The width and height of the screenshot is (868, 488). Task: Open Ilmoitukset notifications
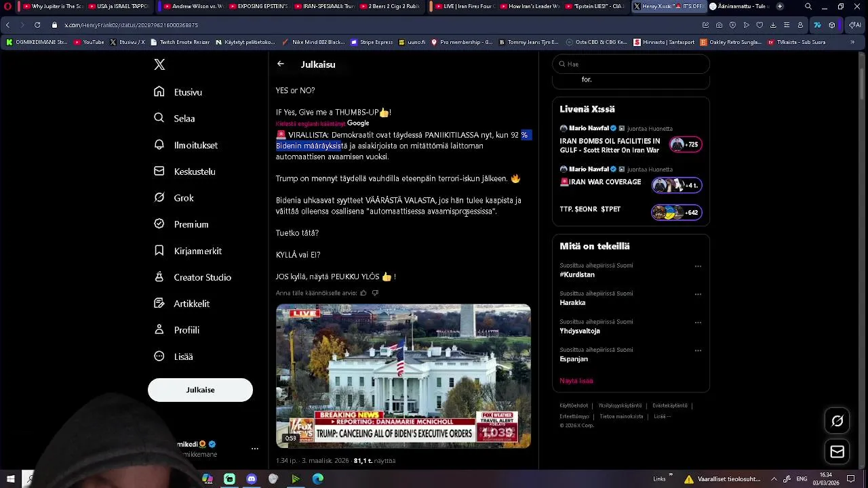tap(186, 145)
